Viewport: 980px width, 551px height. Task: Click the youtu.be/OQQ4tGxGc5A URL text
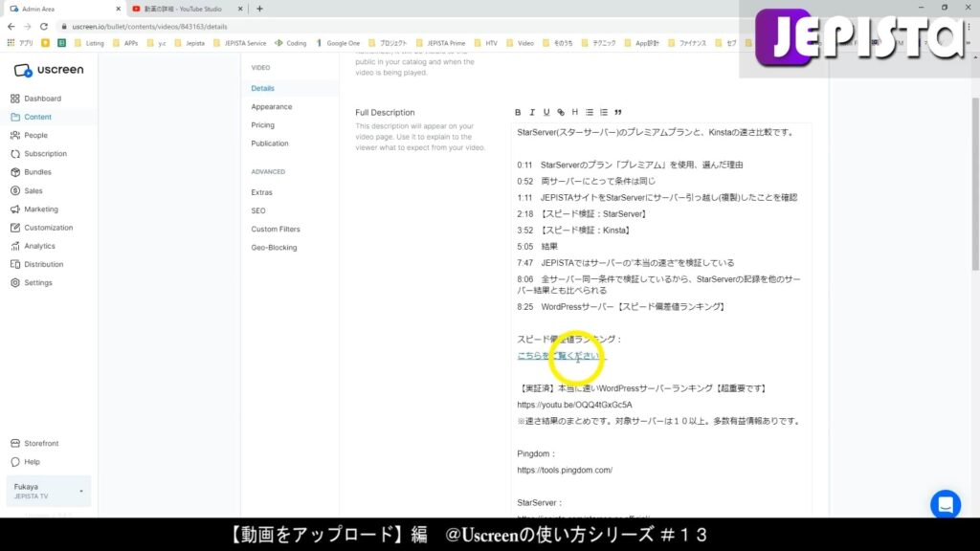[574, 405]
